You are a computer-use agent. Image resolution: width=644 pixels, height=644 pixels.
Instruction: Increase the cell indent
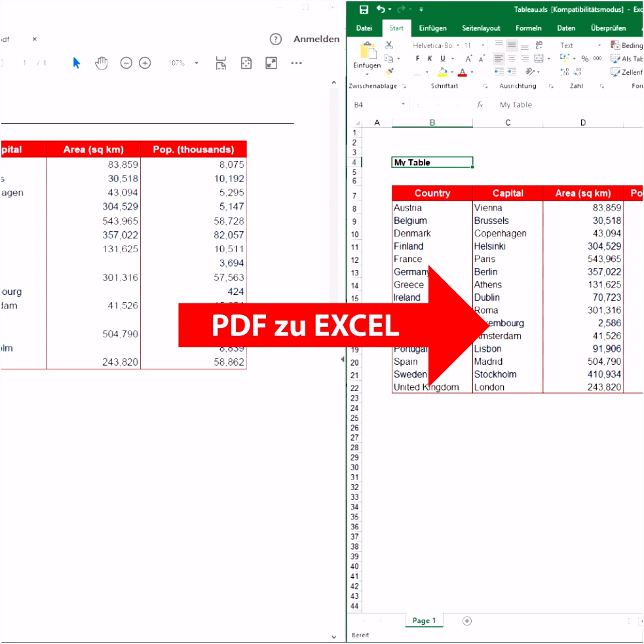pyautogui.click(x=512, y=72)
